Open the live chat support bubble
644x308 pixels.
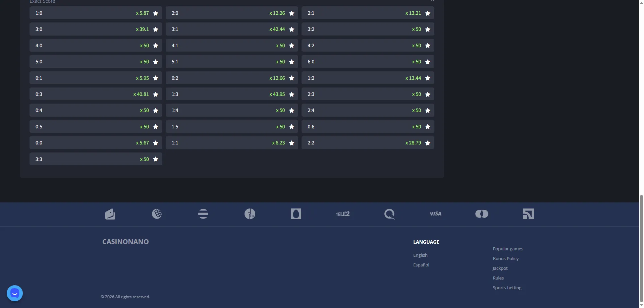pos(15,293)
